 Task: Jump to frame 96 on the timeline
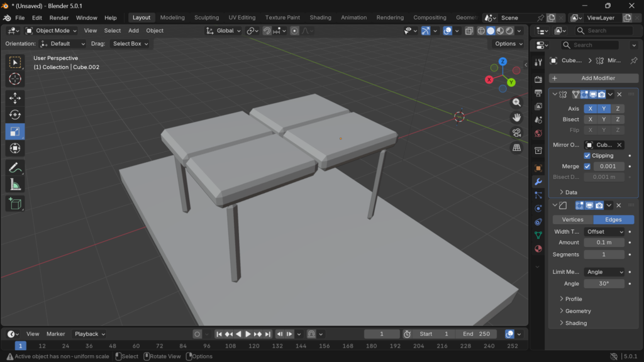pos(206,346)
